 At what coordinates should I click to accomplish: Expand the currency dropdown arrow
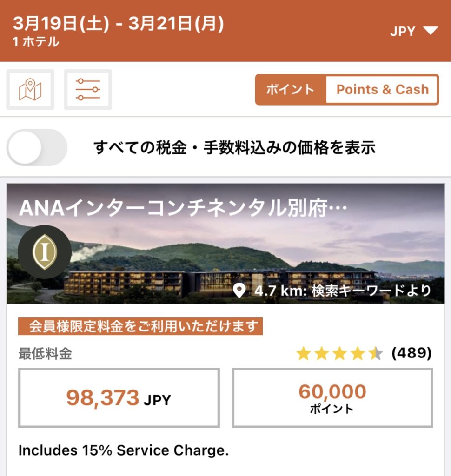[x=431, y=31]
